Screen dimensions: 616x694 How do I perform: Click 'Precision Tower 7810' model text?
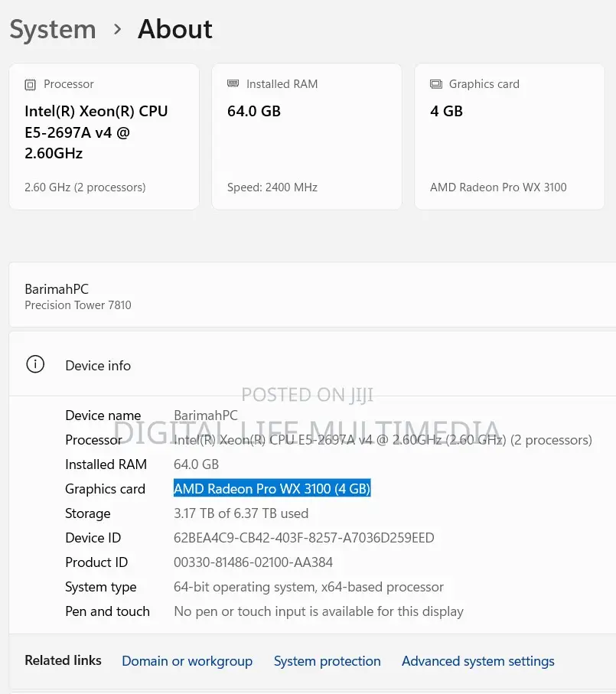78,305
